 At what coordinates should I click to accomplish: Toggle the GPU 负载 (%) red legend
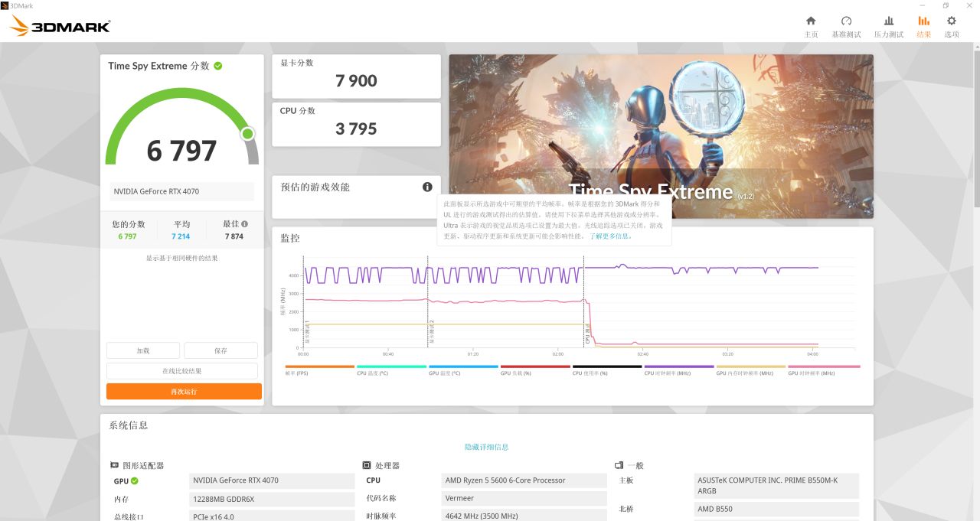coord(535,370)
